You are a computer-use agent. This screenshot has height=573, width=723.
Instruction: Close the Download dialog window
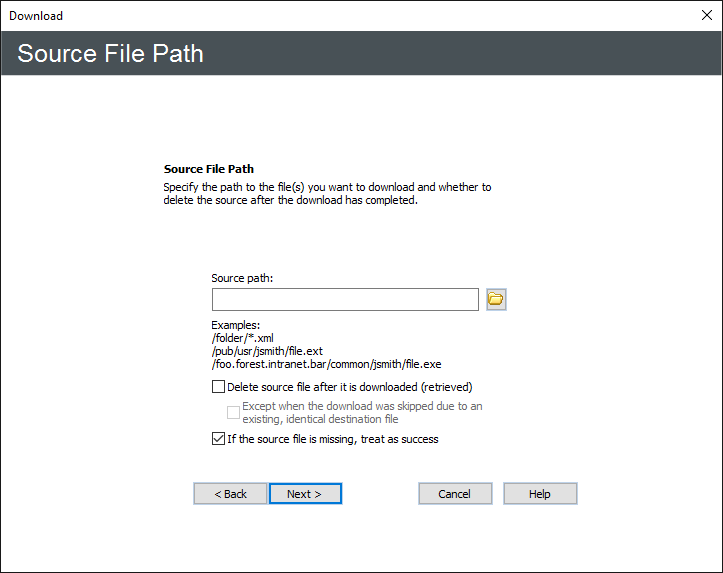click(x=706, y=15)
